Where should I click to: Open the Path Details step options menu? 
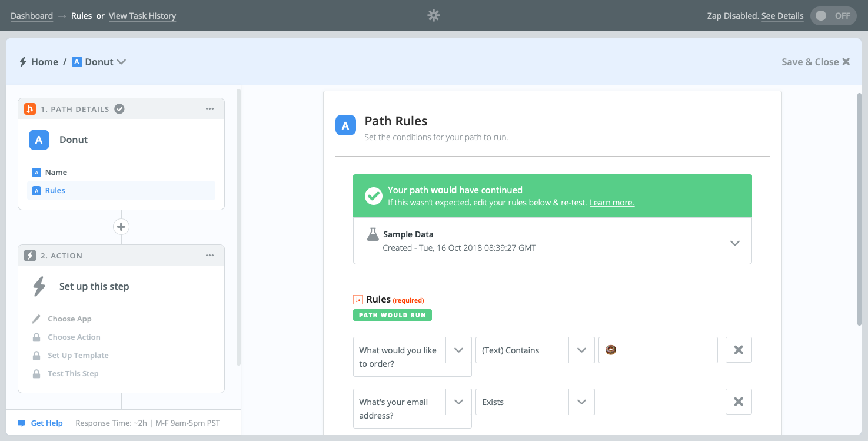(209, 109)
